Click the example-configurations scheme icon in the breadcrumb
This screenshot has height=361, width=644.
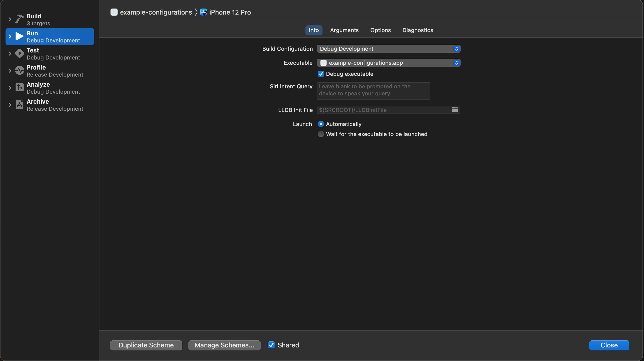(114, 12)
